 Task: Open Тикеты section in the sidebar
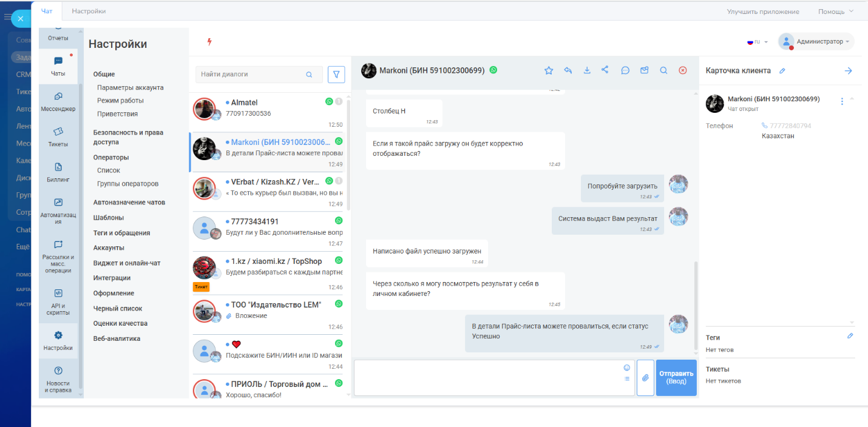58,136
